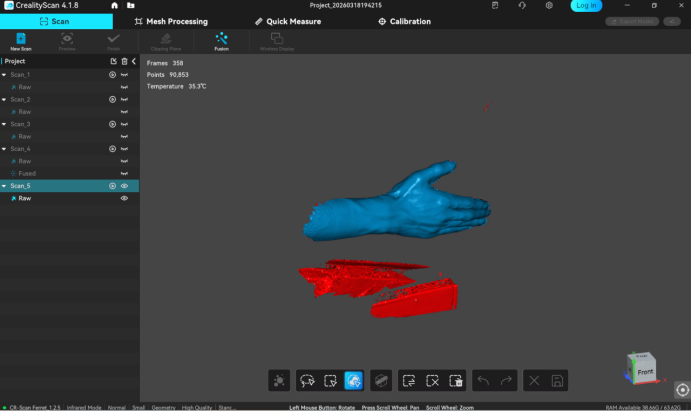Toggle visibility of Fused under Scan_4
Image resolution: width=691 pixels, height=412 pixels.
[125, 173]
